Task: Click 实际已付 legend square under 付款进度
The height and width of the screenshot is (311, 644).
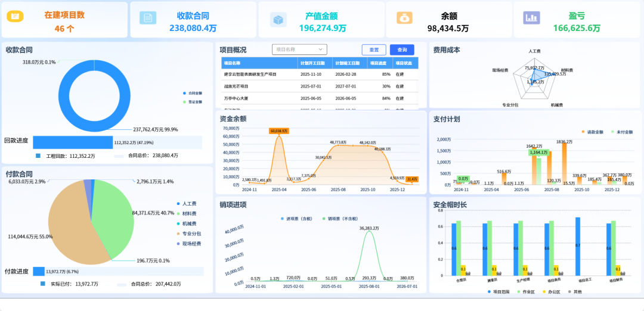Action: pyautogui.click(x=42, y=284)
